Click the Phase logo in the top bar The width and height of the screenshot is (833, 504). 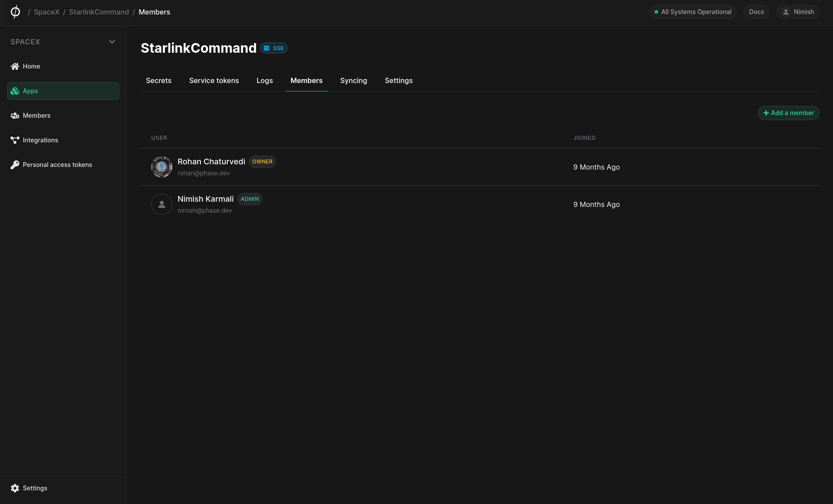click(x=15, y=12)
